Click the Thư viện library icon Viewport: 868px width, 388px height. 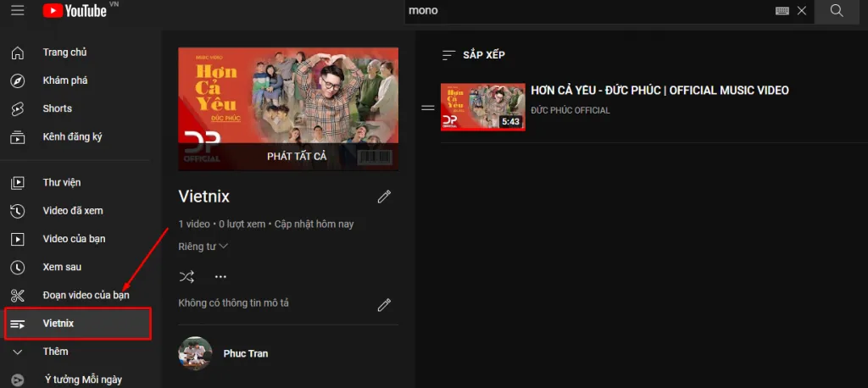click(x=18, y=183)
